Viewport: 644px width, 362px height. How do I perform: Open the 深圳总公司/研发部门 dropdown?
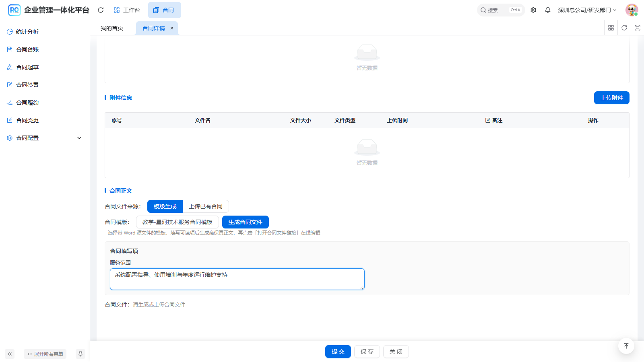tap(587, 10)
